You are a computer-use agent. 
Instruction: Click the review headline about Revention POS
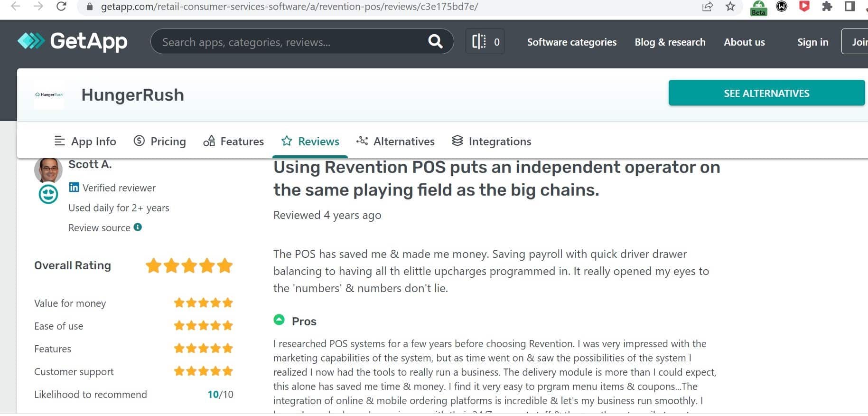(x=497, y=178)
